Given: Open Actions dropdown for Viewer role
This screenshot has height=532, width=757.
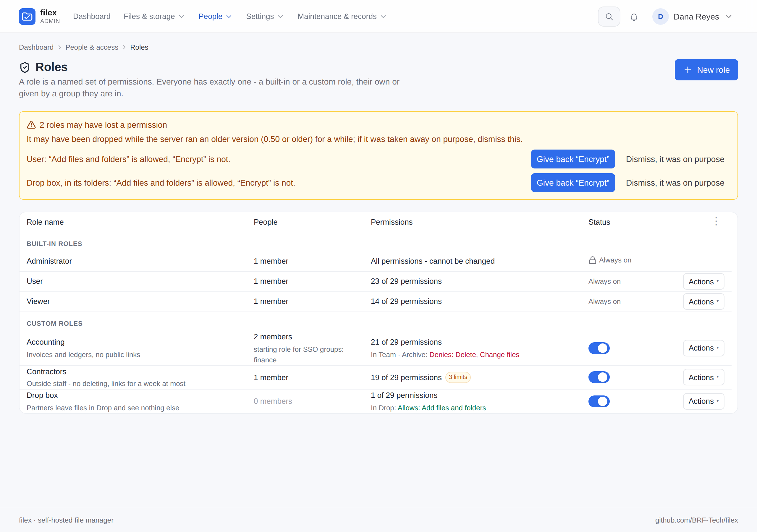Looking at the screenshot, I should point(703,301).
